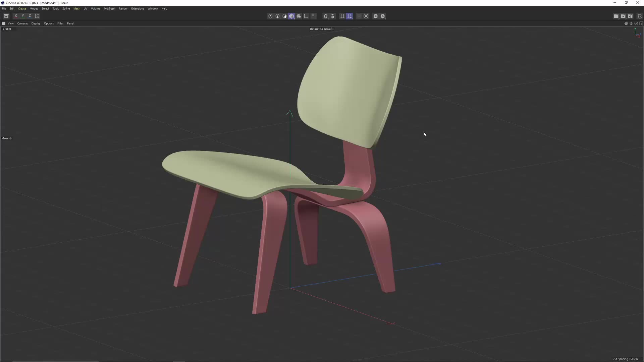This screenshot has width=644, height=362.
Task: Open the Options dropdown of the viewport
Action: 49,23
